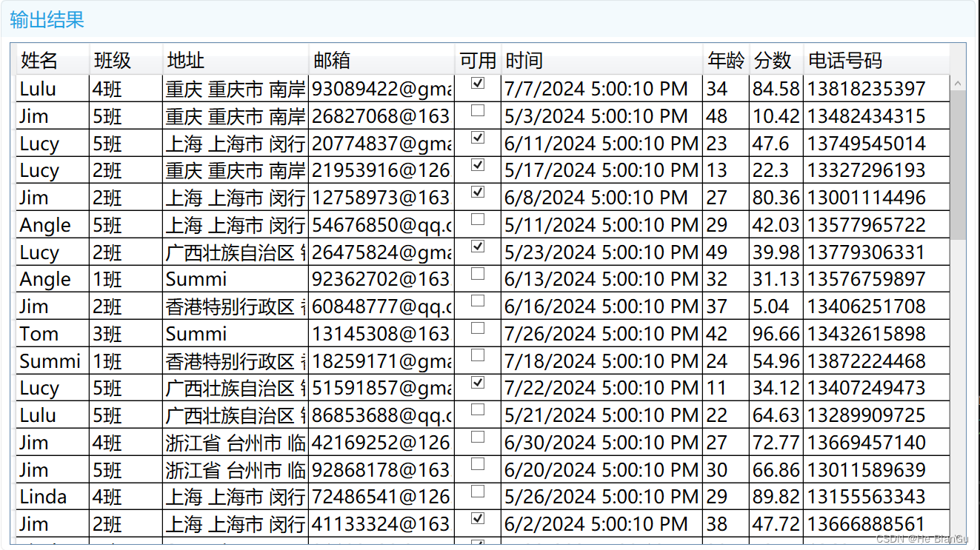Select the email cell 72486541@126
980x550 pixels.
[381, 497]
